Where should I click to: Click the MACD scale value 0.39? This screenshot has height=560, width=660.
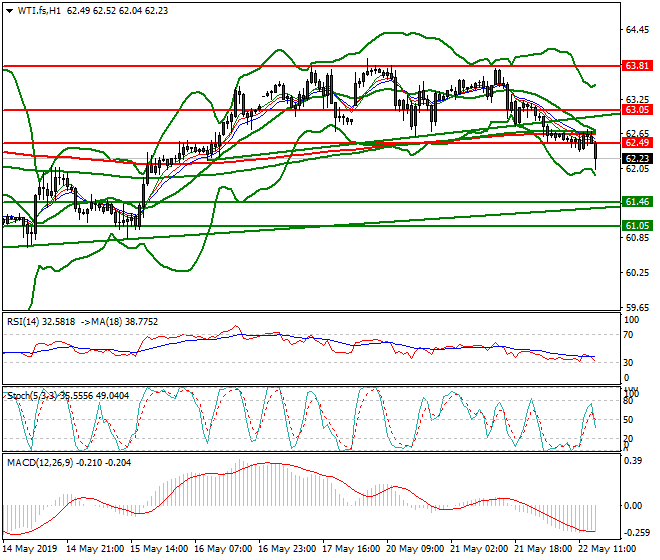(633, 461)
